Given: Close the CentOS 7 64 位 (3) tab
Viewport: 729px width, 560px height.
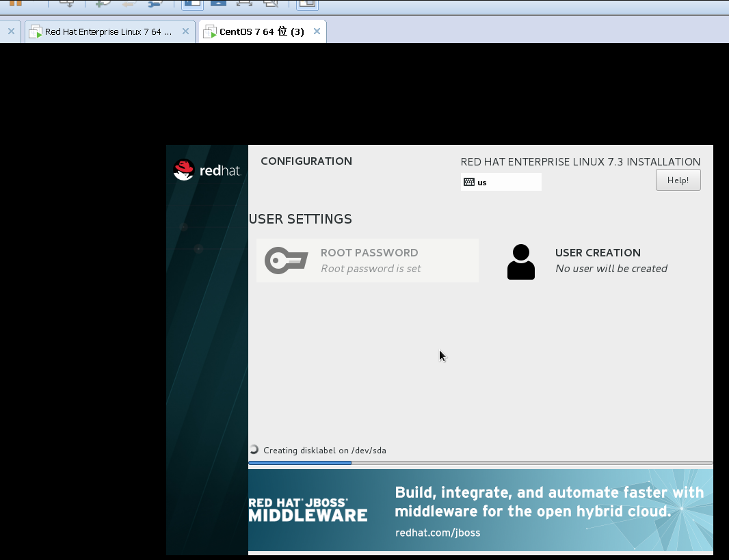Looking at the screenshot, I should tap(317, 31).
